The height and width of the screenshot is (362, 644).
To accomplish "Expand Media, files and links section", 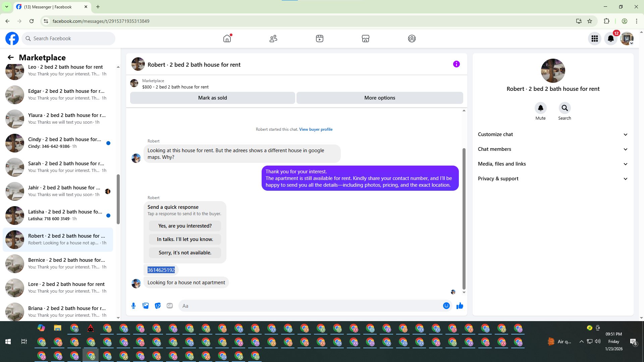I will point(552,164).
